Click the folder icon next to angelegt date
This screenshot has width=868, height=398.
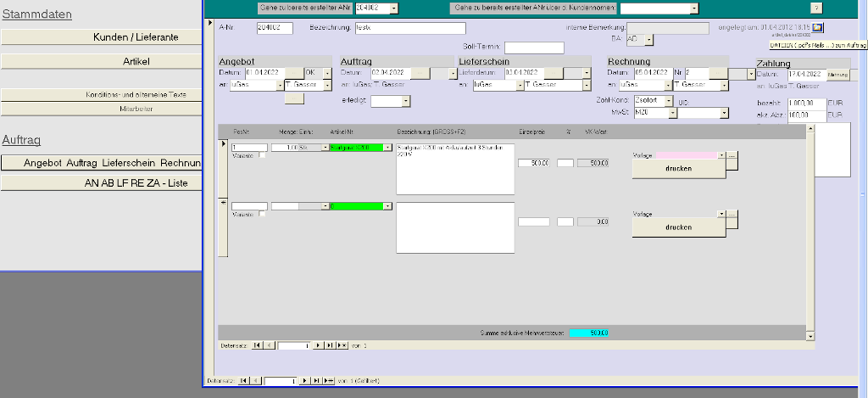click(x=817, y=28)
